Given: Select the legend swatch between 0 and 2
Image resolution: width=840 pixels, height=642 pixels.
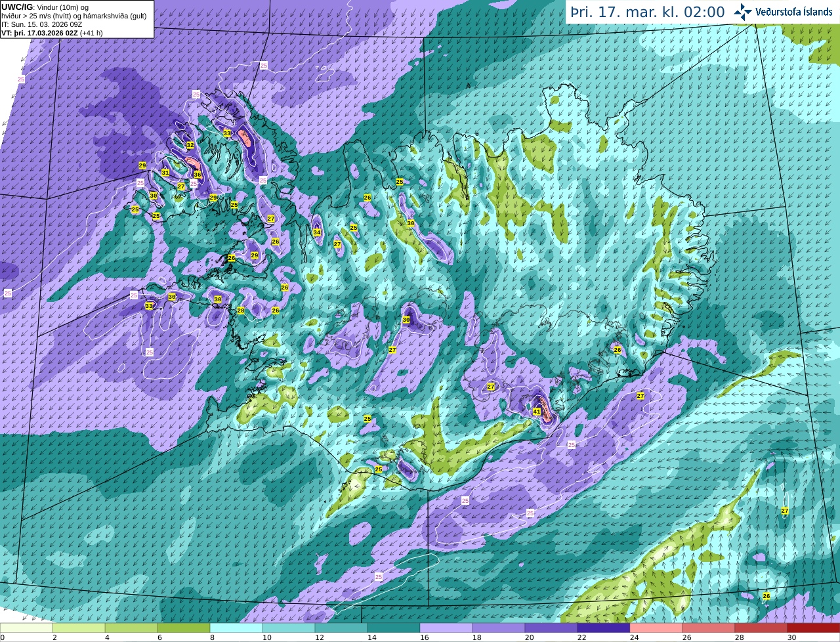Looking at the screenshot, I should [x=26, y=628].
